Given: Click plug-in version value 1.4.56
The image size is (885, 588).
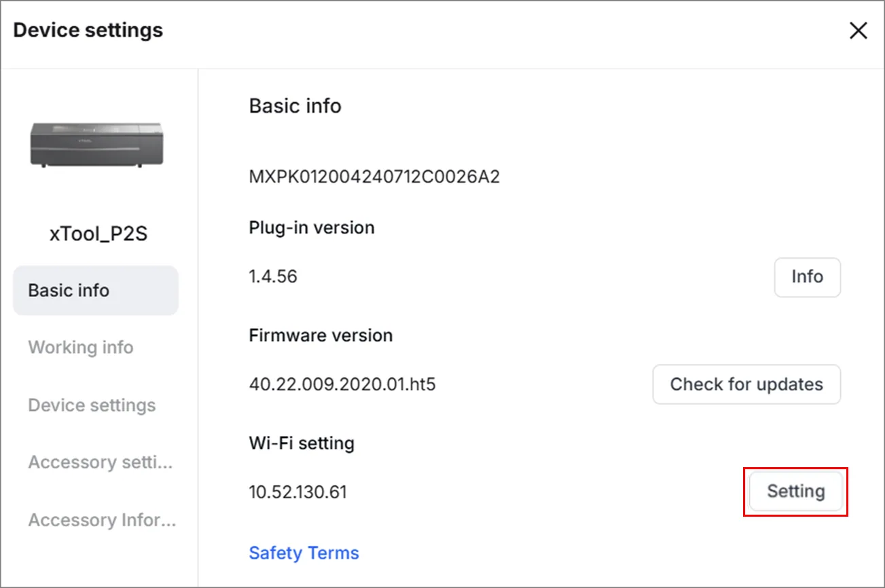Looking at the screenshot, I should (273, 277).
